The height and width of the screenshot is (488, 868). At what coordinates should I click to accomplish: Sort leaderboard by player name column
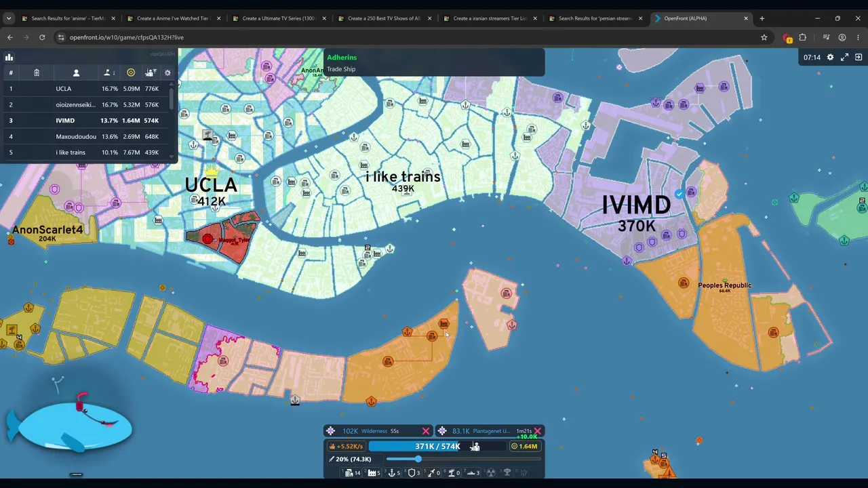pos(76,73)
